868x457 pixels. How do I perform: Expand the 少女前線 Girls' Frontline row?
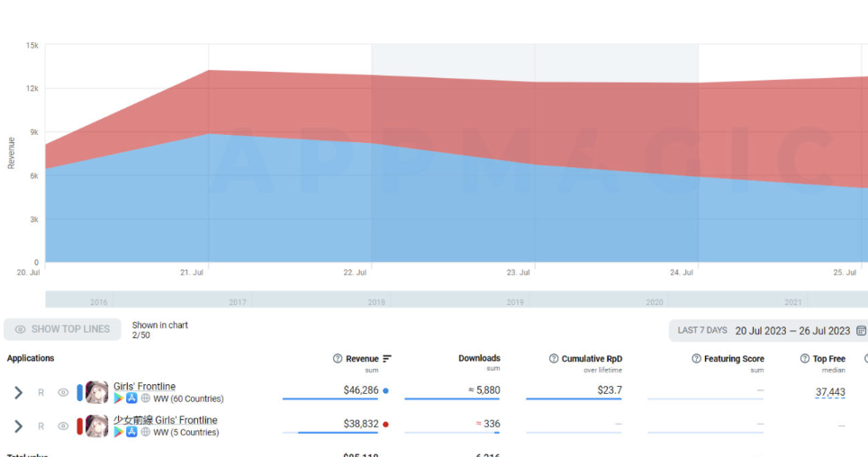click(18, 426)
